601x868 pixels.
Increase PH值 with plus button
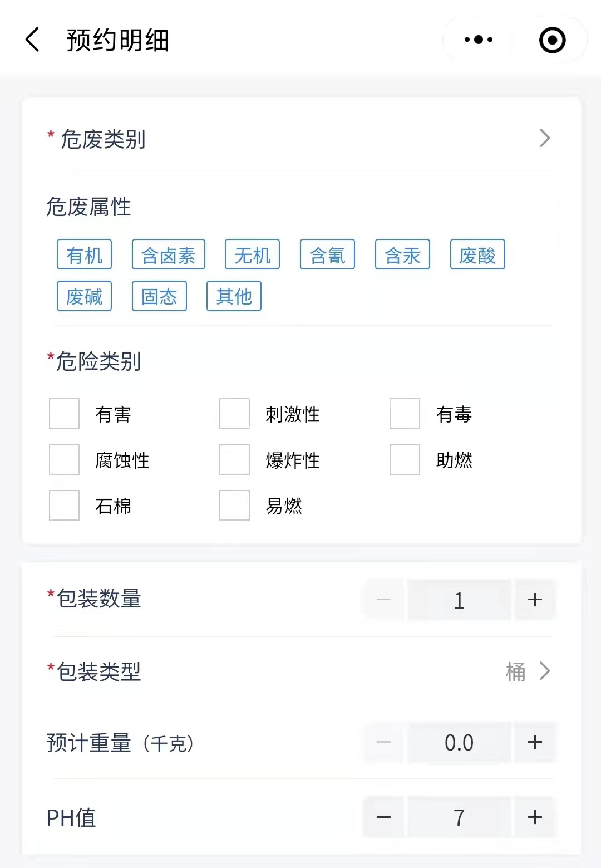[535, 817]
